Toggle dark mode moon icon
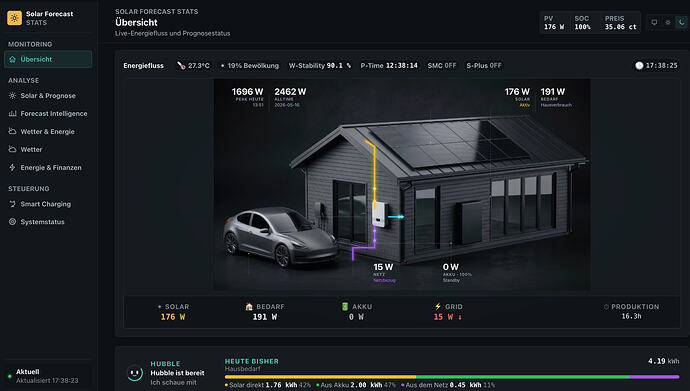This screenshot has width=690, height=391. click(x=681, y=22)
